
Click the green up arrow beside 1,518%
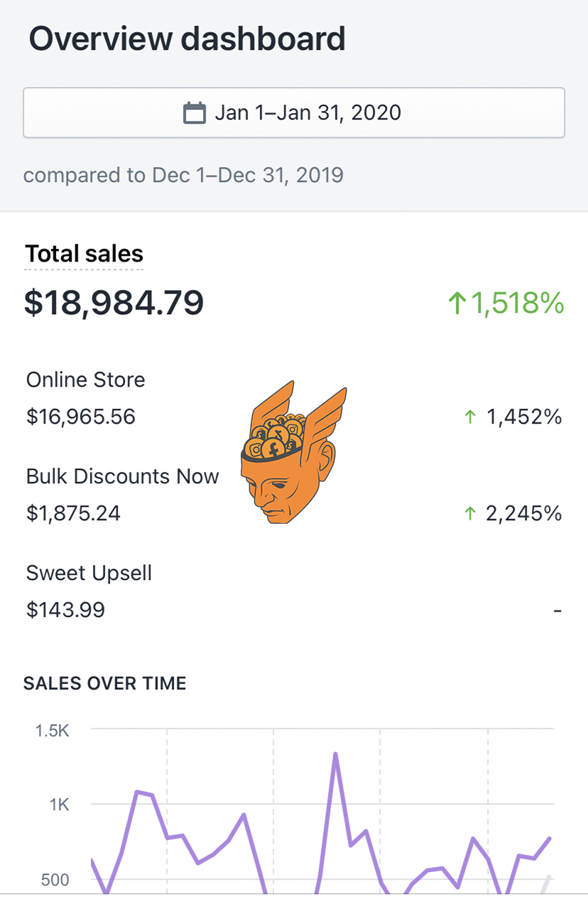point(459,303)
